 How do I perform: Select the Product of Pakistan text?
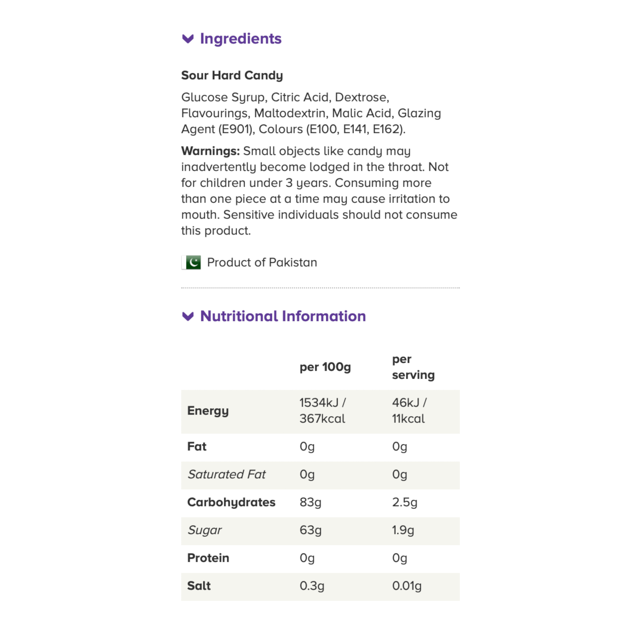262,262
